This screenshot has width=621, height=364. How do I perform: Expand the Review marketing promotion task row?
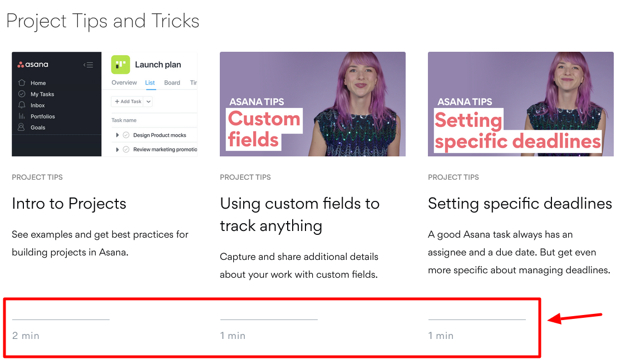pyautogui.click(x=117, y=149)
